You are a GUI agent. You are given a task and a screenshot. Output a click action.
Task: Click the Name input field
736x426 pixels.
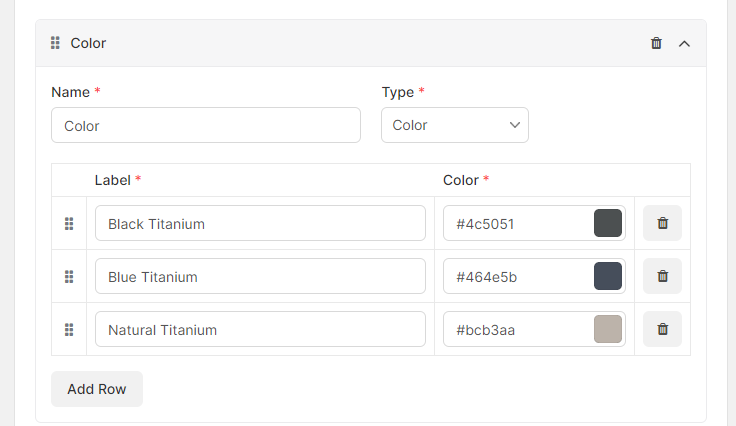pyautogui.click(x=206, y=125)
